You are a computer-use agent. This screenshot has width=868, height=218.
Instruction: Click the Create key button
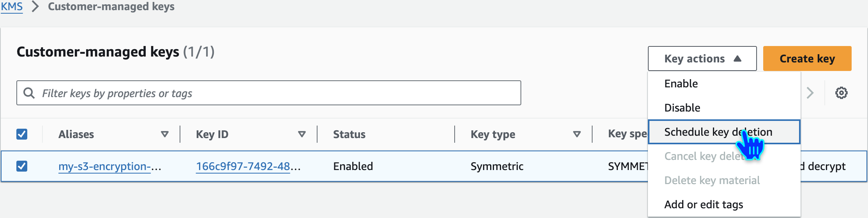click(x=807, y=58)
